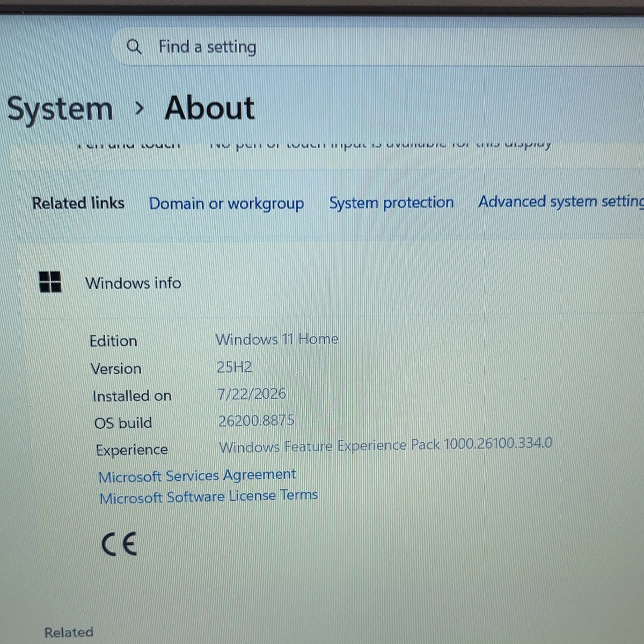This screenshot has height=644, width=644.
Task: Open Advanced system settings link
Action: click(561, 202)
